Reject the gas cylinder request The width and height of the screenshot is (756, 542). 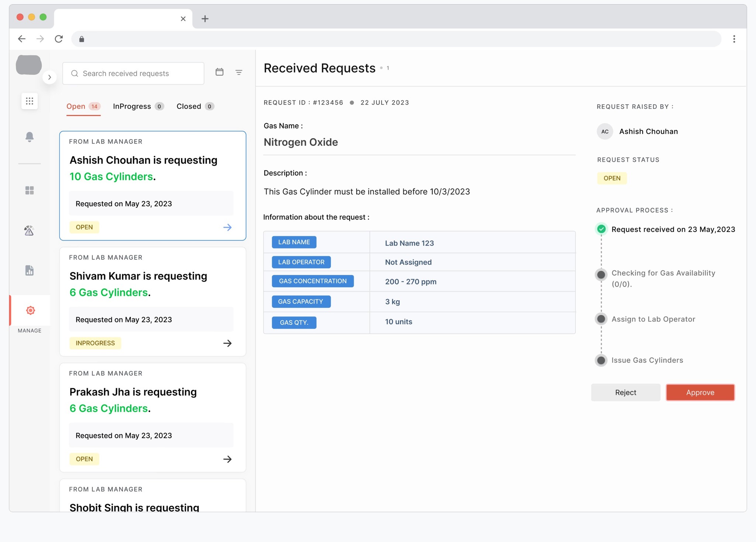pos(625,392)
